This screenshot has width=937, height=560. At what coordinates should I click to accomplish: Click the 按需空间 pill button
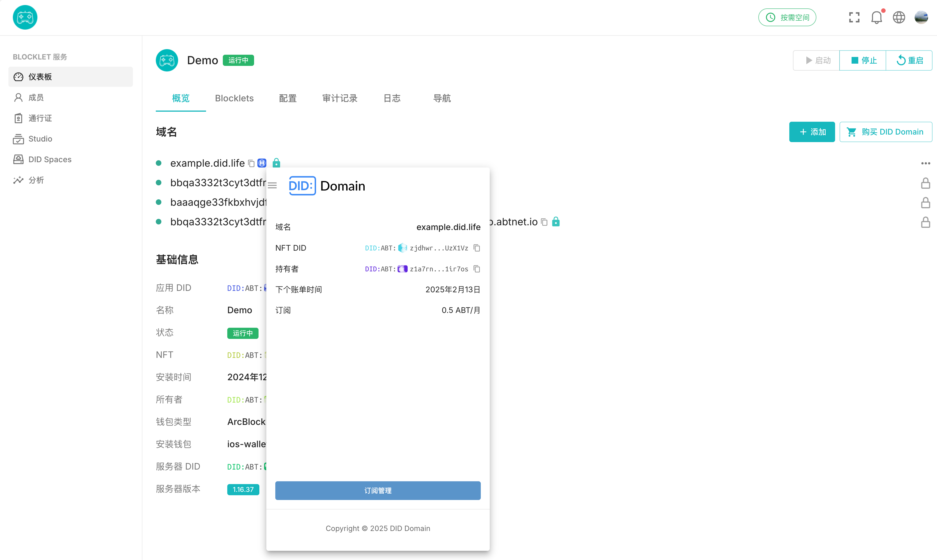point(787,18)
